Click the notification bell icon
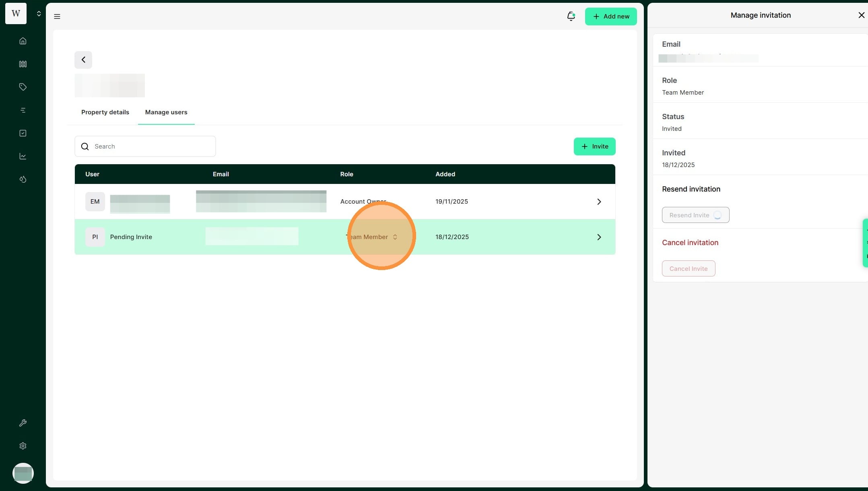Viewport: 868px width, 491px height. 571,16
